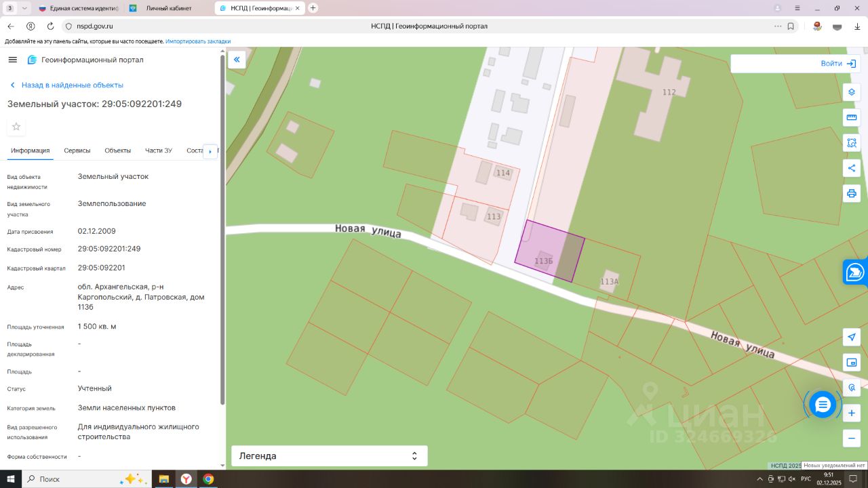Open the overview mini-map tool

coord(852,362)
